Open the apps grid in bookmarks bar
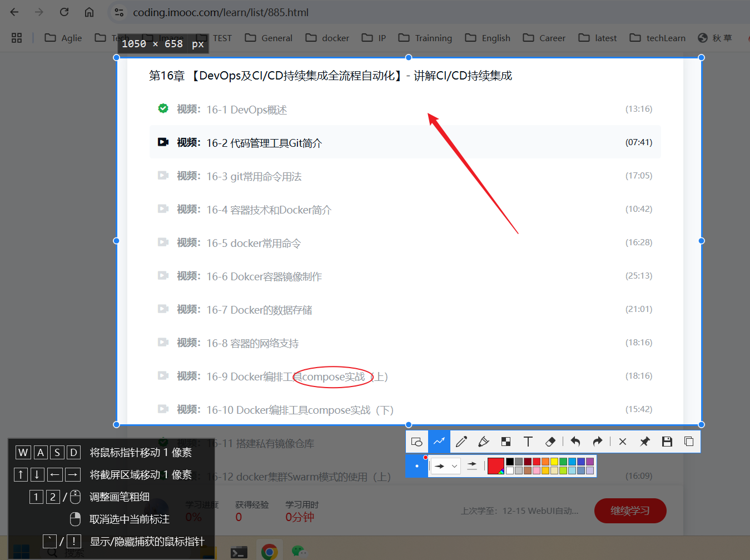The width and height of the screenshot is (750, 560). click(17, 38)
